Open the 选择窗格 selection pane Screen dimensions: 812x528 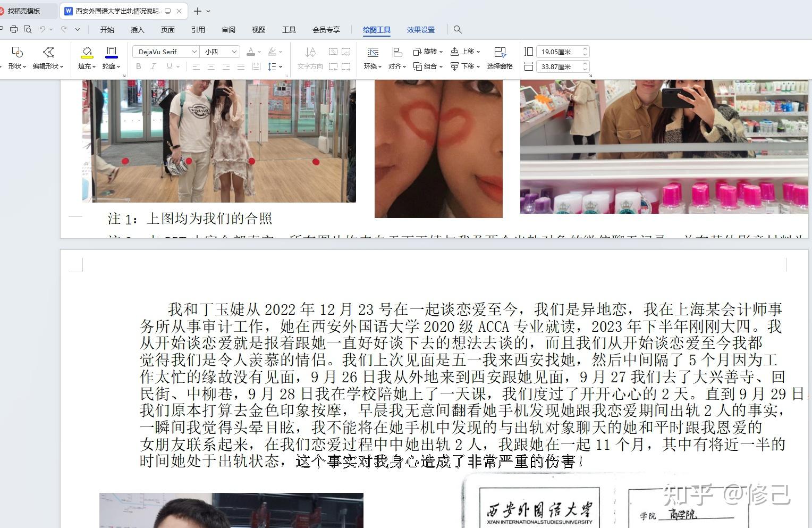point(500,57)
